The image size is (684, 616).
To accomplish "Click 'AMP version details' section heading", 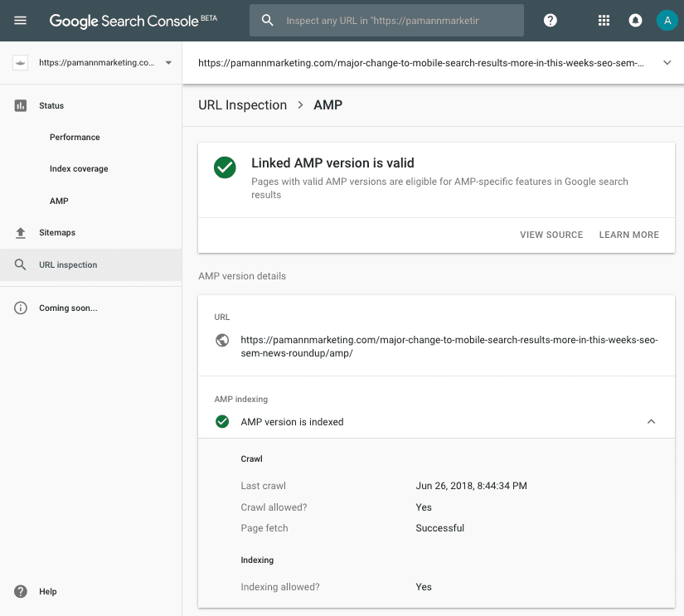I will coord(242,276).
